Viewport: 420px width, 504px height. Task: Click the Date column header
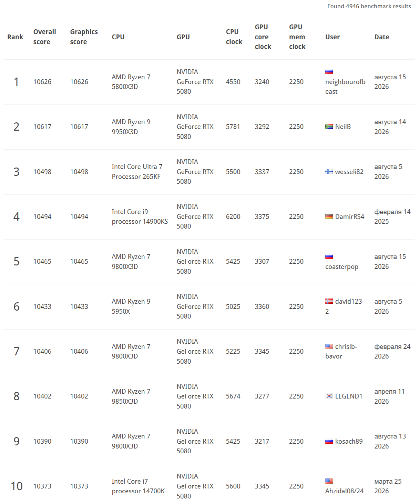click(x=382, y=37)
